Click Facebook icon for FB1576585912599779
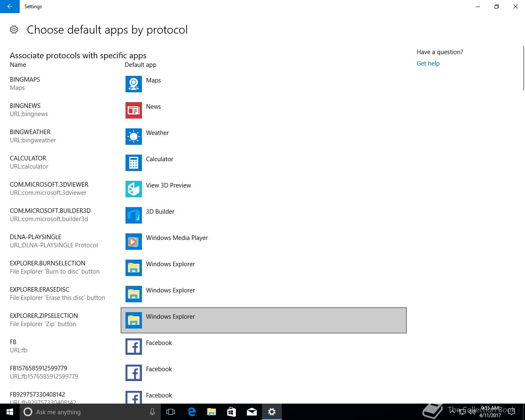Viewport: 525px width, 420px height. 134,373
